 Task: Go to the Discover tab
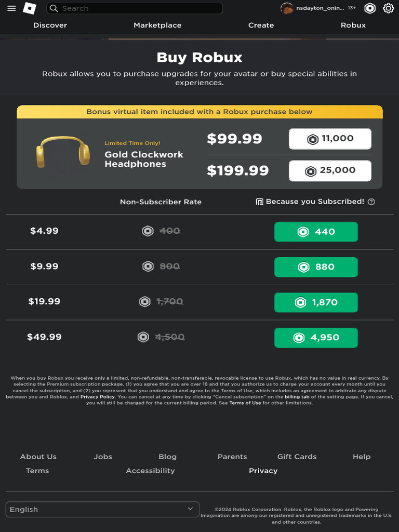coord(50,25)
